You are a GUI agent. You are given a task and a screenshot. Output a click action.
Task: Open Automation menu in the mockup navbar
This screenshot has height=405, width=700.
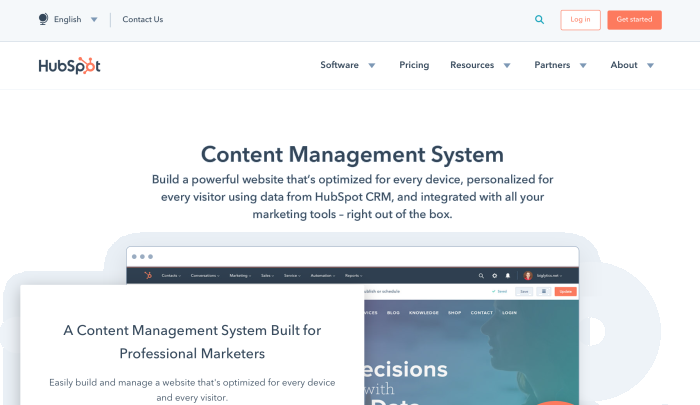click(323, 276)
